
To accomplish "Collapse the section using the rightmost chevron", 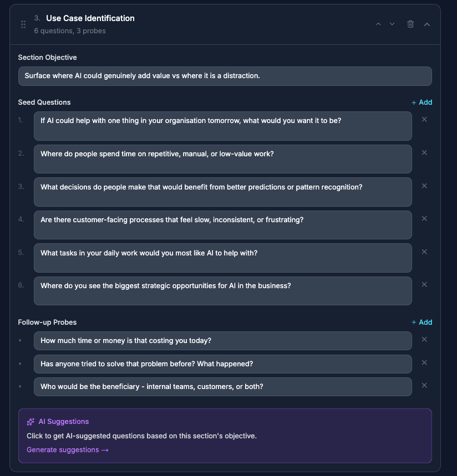I will tap(426, 24).
